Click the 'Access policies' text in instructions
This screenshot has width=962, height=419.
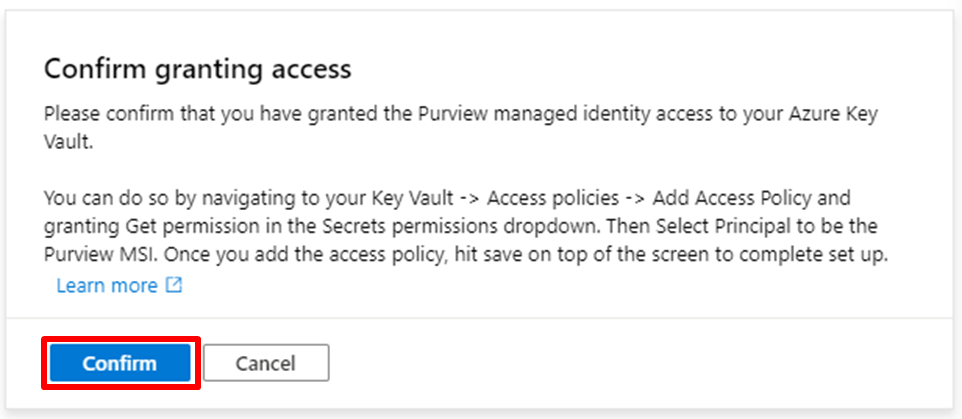pos(553,199)
